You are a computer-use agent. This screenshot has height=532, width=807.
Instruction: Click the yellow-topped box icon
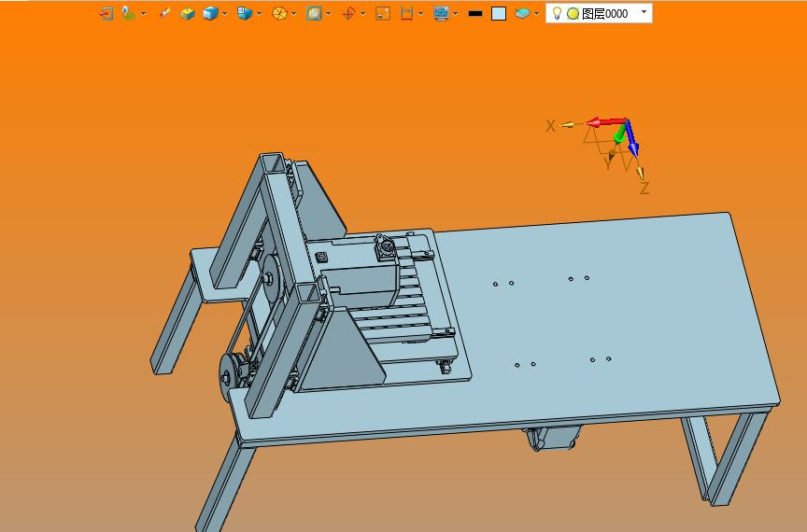[187, 13]
